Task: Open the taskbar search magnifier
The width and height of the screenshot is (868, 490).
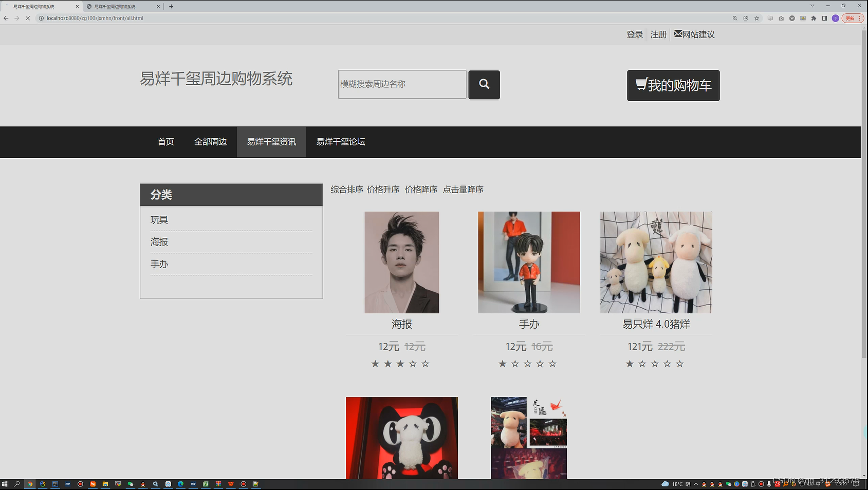Action: click(17, 484)
